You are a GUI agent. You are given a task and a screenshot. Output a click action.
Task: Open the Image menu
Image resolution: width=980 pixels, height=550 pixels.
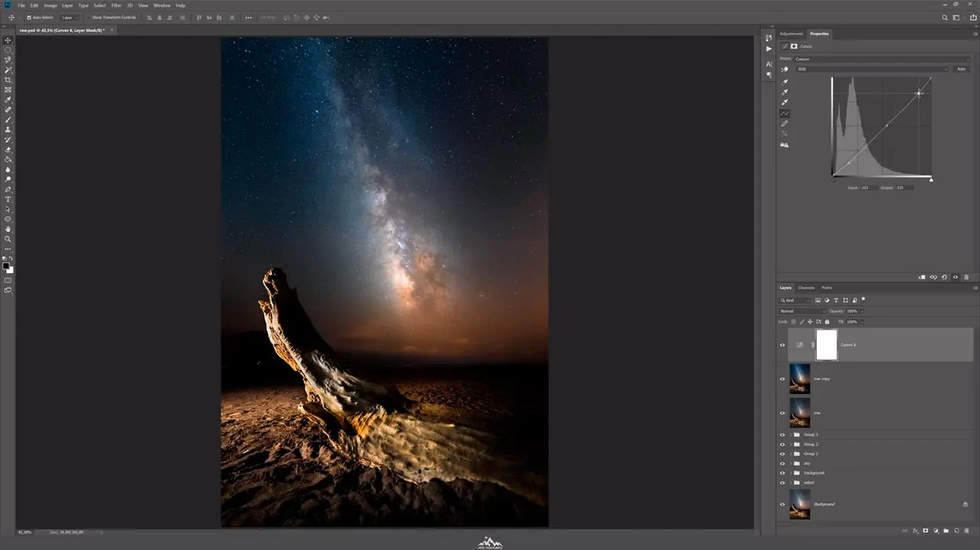pos(51,5)
